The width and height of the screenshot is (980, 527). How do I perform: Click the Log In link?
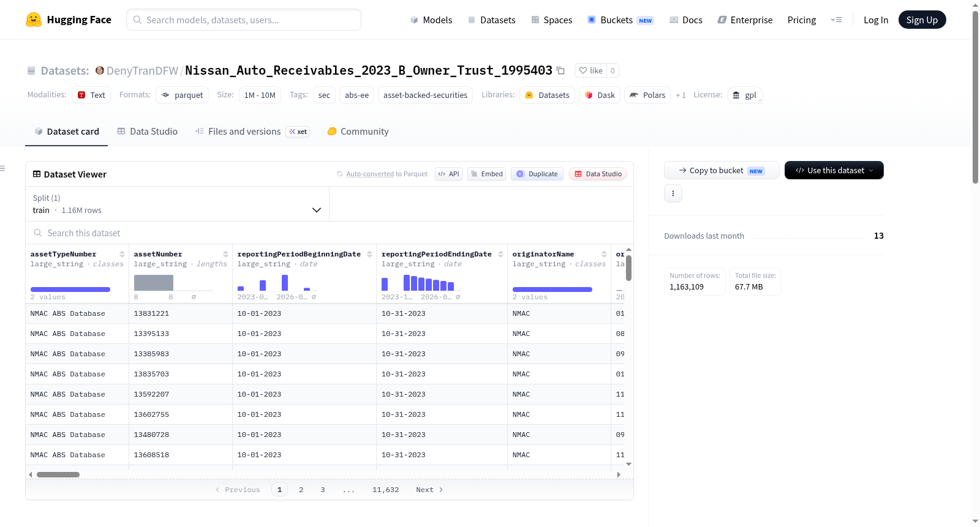(x=876, y=20)
